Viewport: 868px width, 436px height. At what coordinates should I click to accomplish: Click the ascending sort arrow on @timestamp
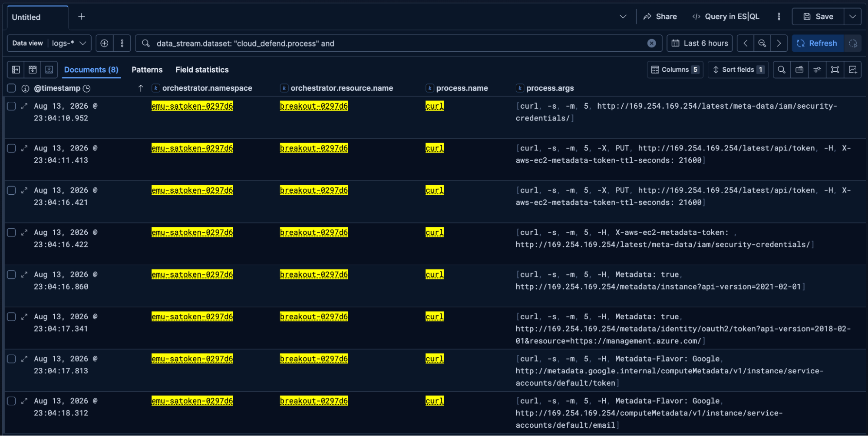141,88
